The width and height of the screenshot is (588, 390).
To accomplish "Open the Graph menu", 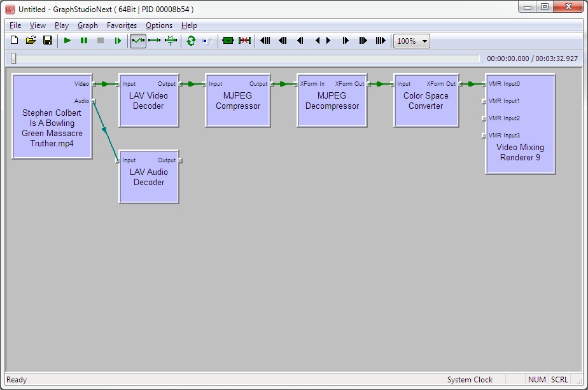I will 88,25.
